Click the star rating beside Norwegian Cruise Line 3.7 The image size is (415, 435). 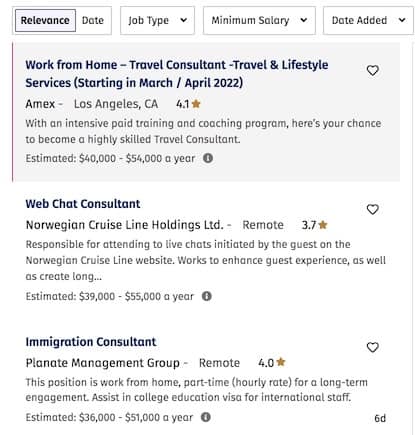pos(323,225)
